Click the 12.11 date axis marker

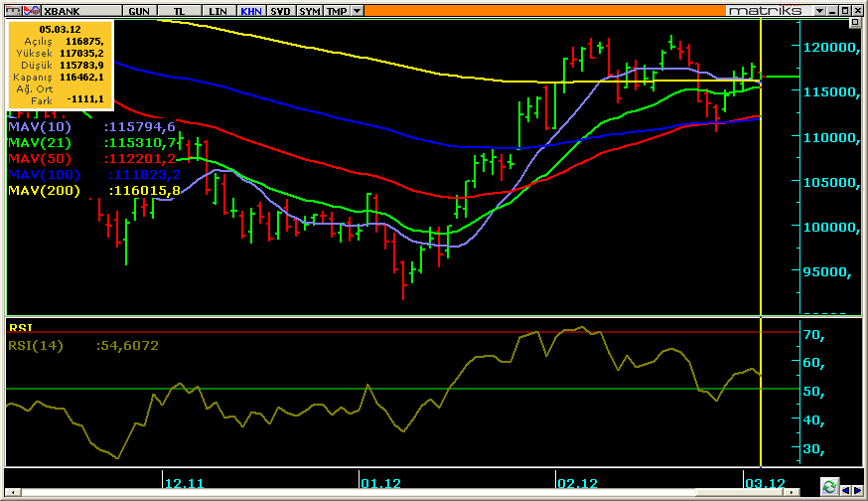185,483
